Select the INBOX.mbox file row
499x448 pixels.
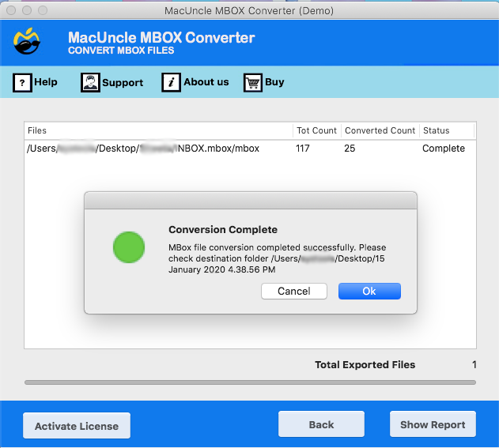click(x=250, y=149)
